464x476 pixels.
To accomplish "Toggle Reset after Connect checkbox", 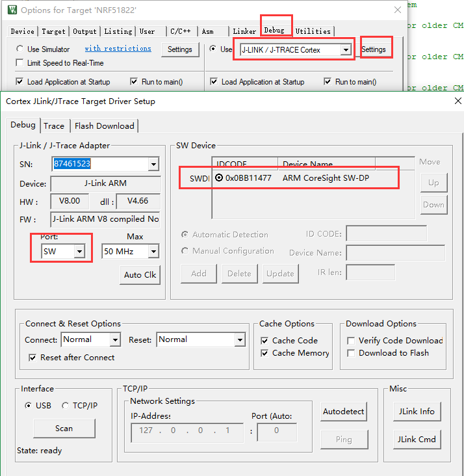I will [32, 358].
